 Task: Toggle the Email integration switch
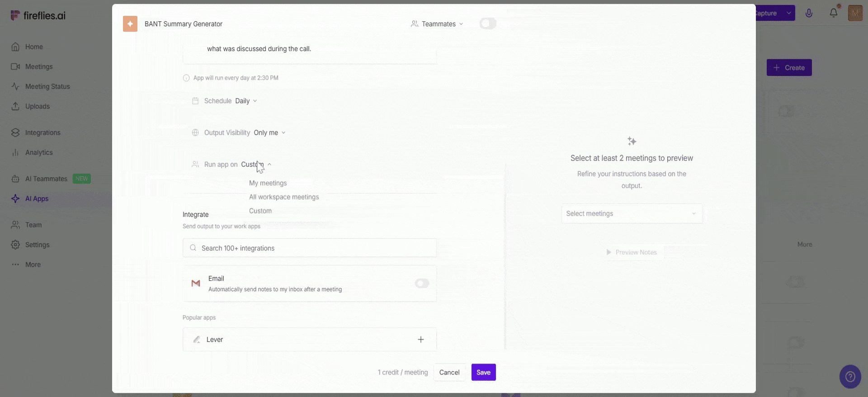pos(422,284)
